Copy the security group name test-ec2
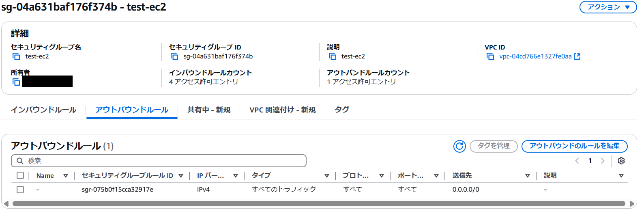This screenshot has height=218, width=644. point(16,56)
